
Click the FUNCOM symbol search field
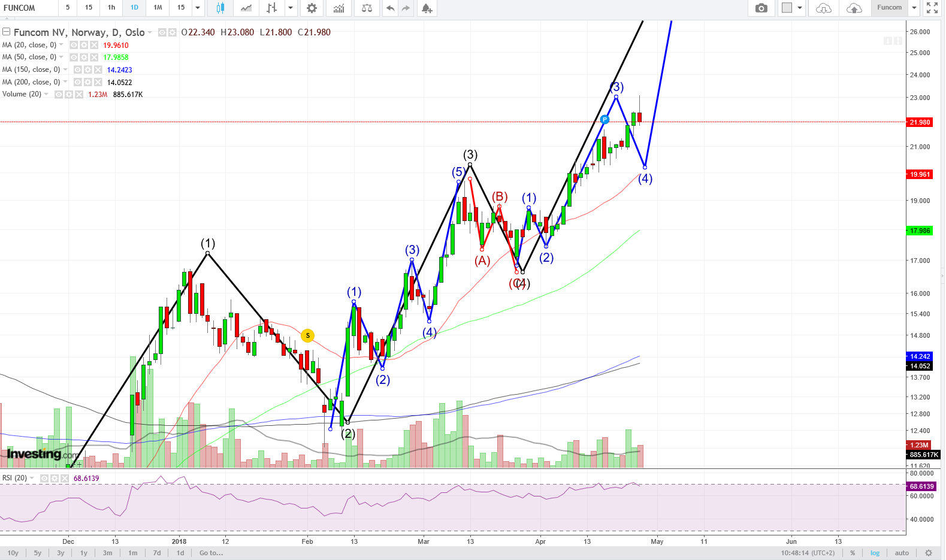tap(29, 8)
